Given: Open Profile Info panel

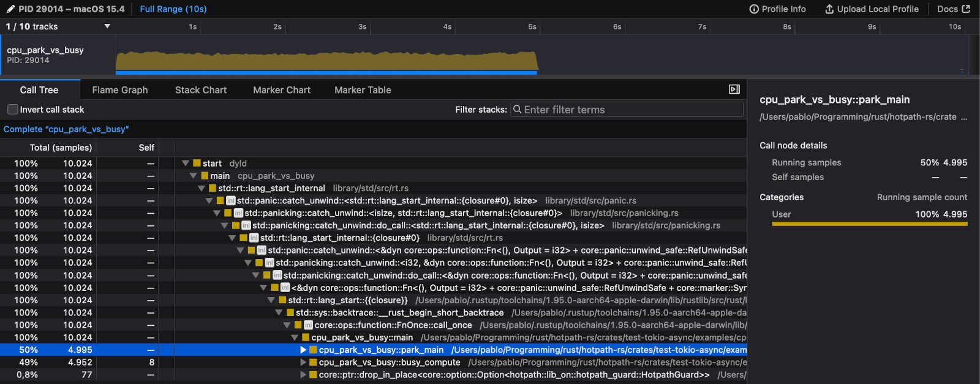Looking at the screenshot, I should click(778, 9).
